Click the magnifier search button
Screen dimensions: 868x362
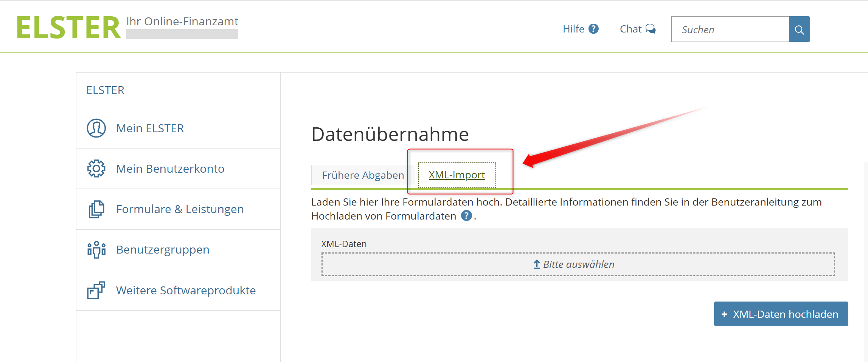799,29
